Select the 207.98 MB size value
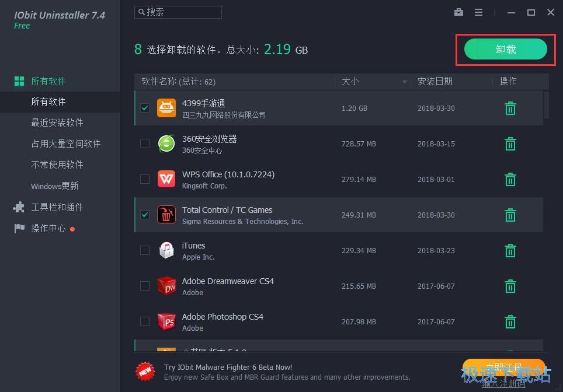563x392 pixels. point(359,321)
